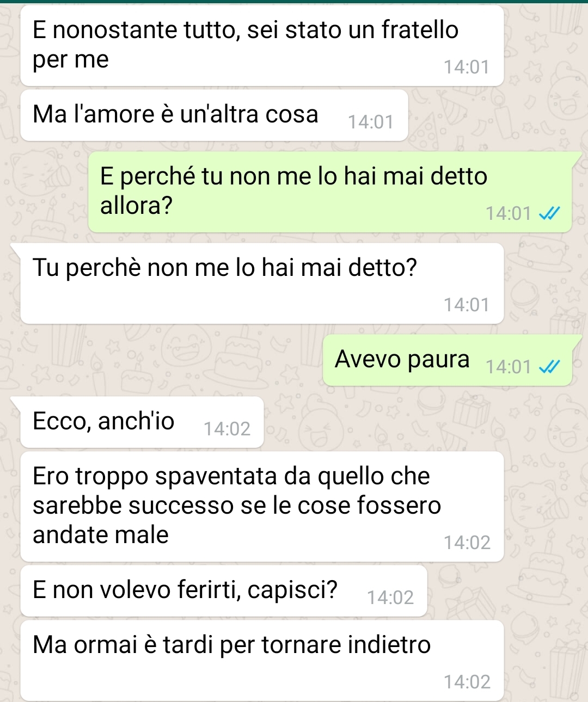Tap sent message 'E perché tu non me lo hai mai detto allora?'

[330, 192]
